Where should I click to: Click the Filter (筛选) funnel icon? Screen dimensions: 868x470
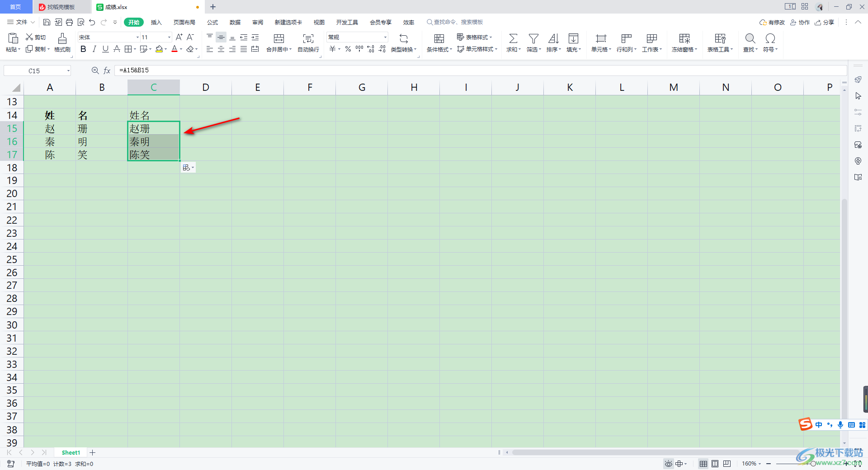[533, 38]
